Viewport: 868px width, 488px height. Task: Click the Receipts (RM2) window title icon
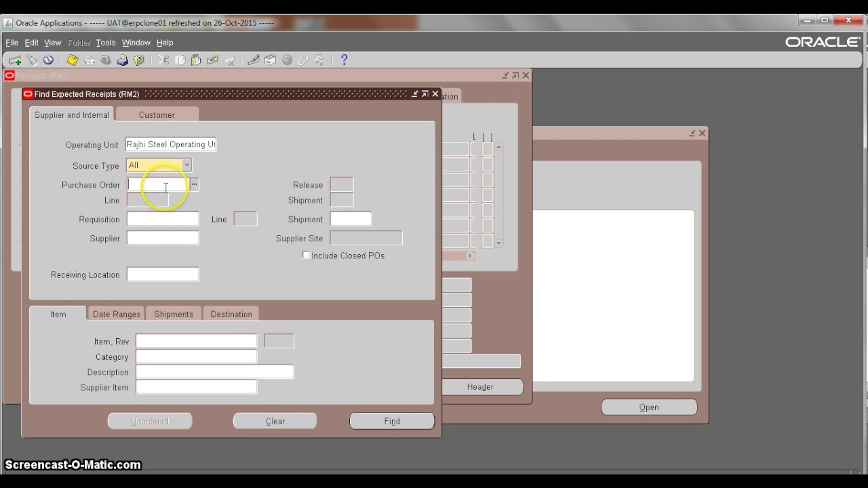coord(9,76)
